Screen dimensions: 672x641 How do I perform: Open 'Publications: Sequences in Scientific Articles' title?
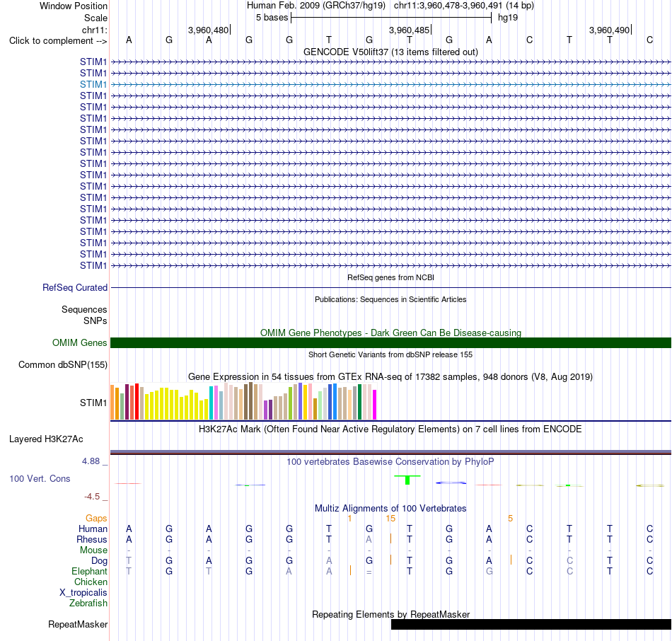(x=390, y=299)
